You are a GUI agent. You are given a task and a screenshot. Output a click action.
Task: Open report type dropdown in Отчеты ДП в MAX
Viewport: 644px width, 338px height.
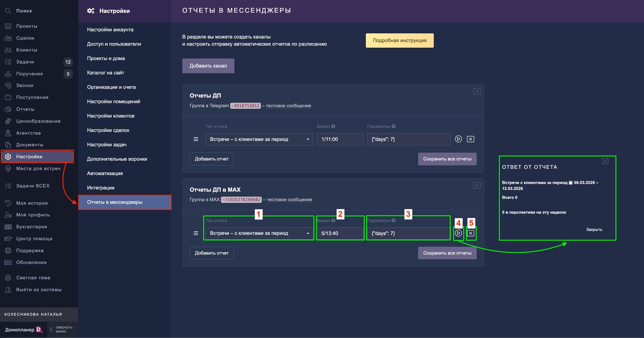click(259, 233)
